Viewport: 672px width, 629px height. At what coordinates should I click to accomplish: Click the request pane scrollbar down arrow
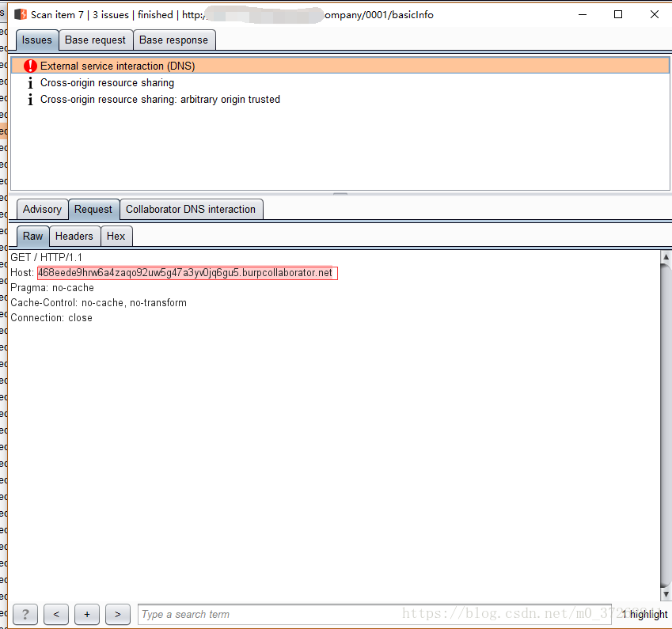[666, 594]
